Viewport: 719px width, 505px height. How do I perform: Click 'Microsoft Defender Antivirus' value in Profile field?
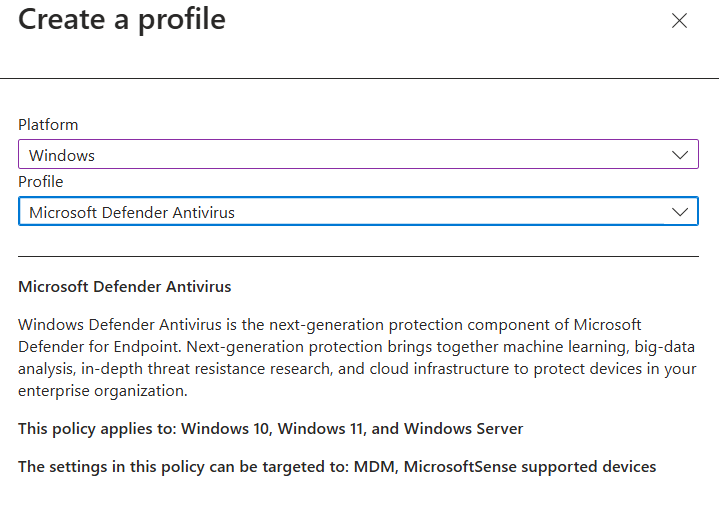[132, 213]
